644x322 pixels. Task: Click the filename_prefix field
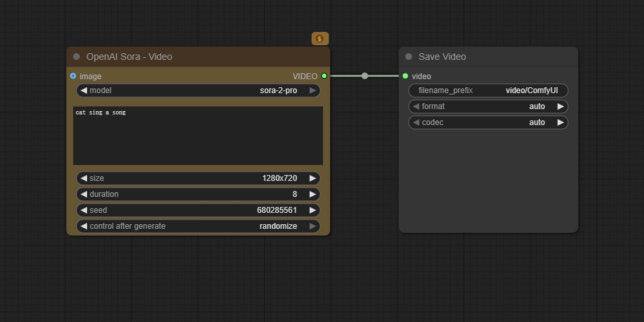click(x=488, y=90)
